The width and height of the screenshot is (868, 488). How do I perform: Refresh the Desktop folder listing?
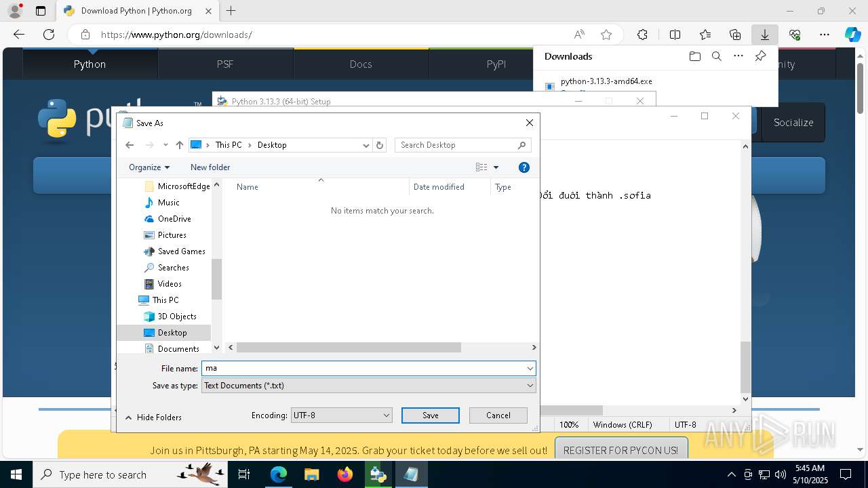(x=380, y=145)
